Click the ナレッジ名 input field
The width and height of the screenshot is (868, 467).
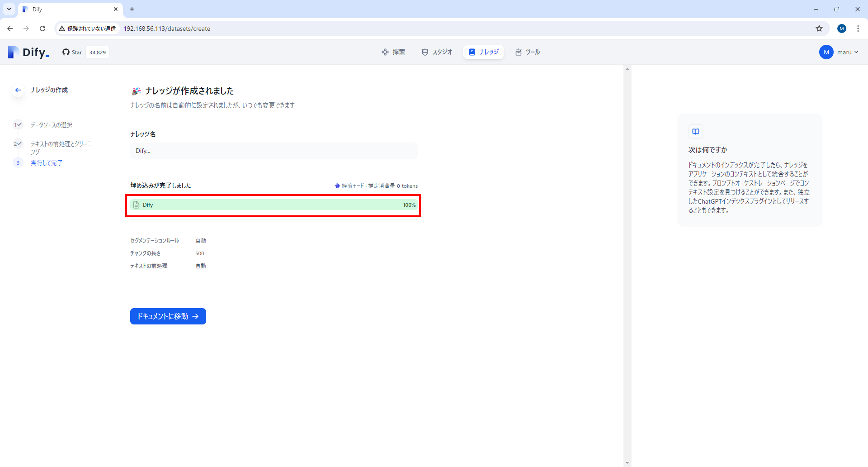(x=274, y=151)
